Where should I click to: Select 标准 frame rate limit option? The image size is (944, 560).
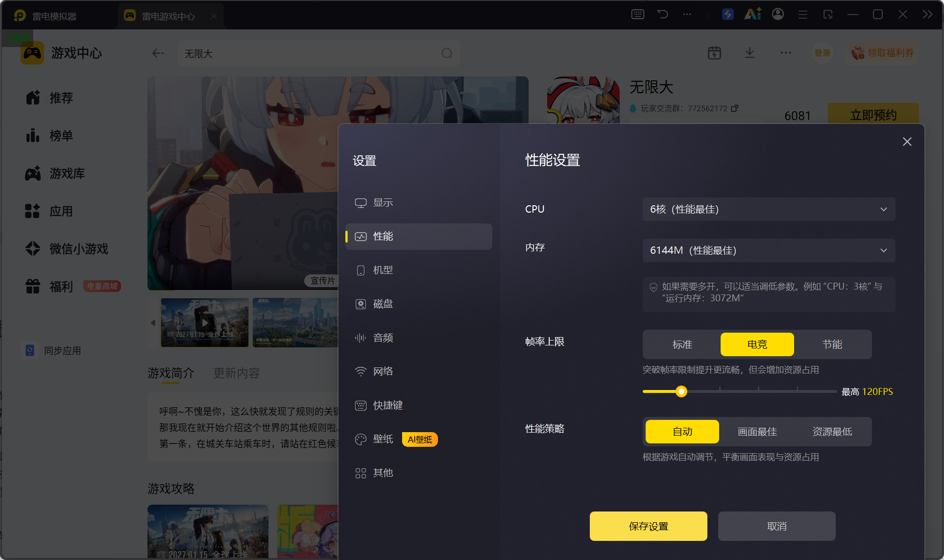coord(682,344)
